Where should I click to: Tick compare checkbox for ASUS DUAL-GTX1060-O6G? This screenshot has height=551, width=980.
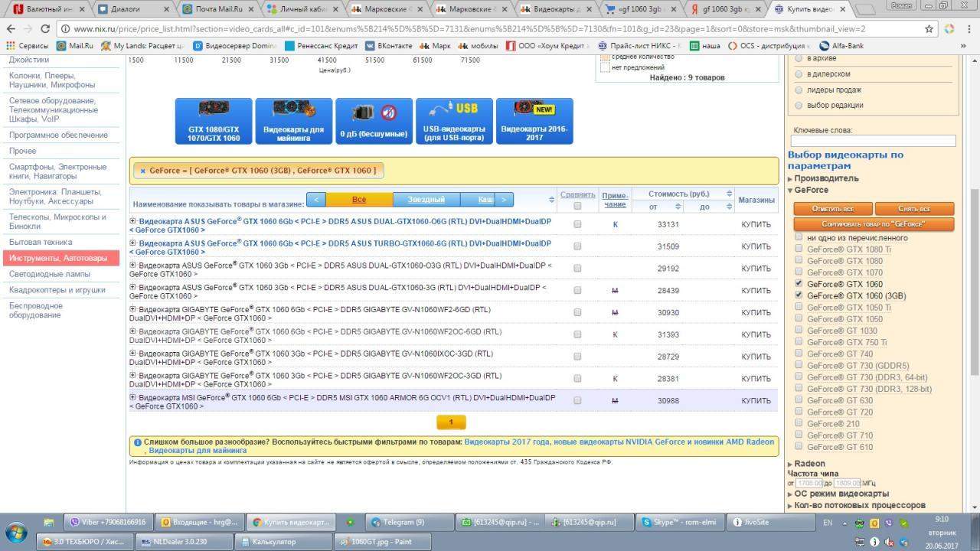pyautogui.click(x=577, y=224)
